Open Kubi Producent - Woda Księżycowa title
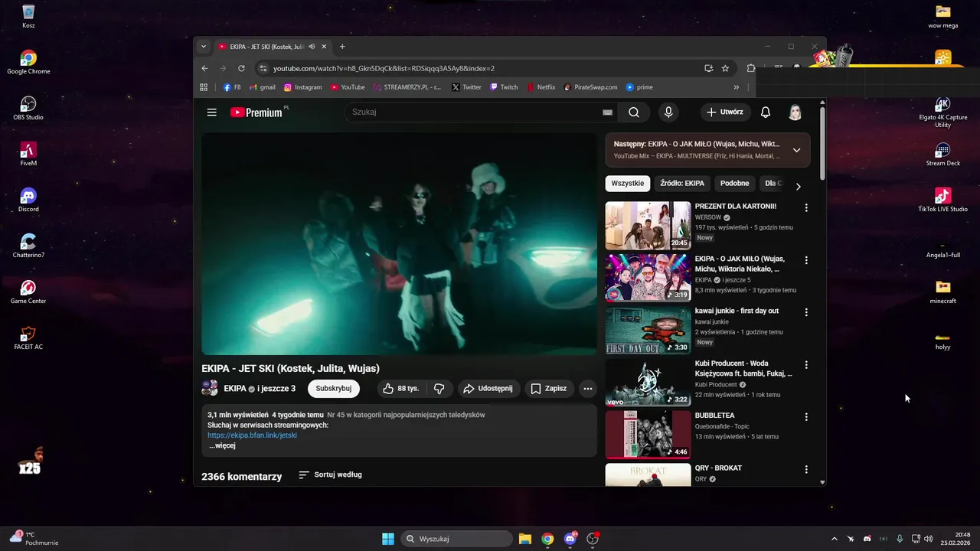This screenshot has height=551, width=980. coord(743,369)
